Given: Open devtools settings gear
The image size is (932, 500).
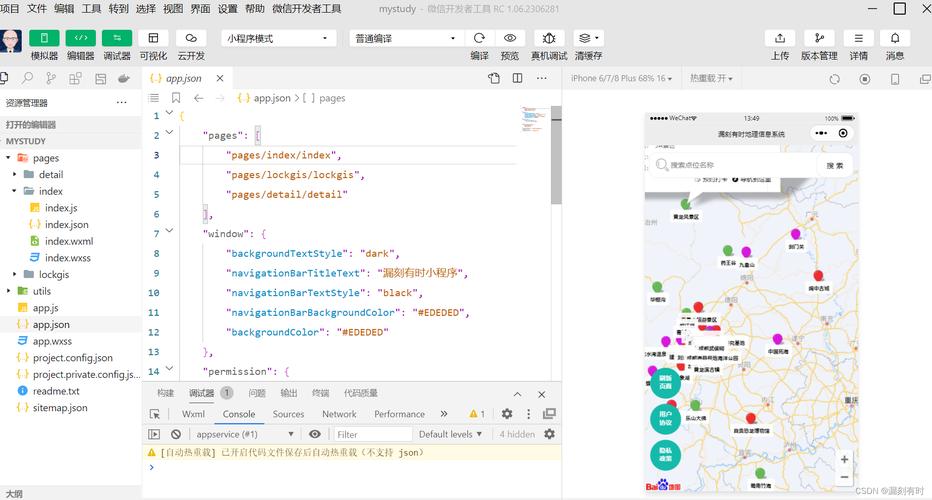Looking at the screenshot, I should (507, 414).
